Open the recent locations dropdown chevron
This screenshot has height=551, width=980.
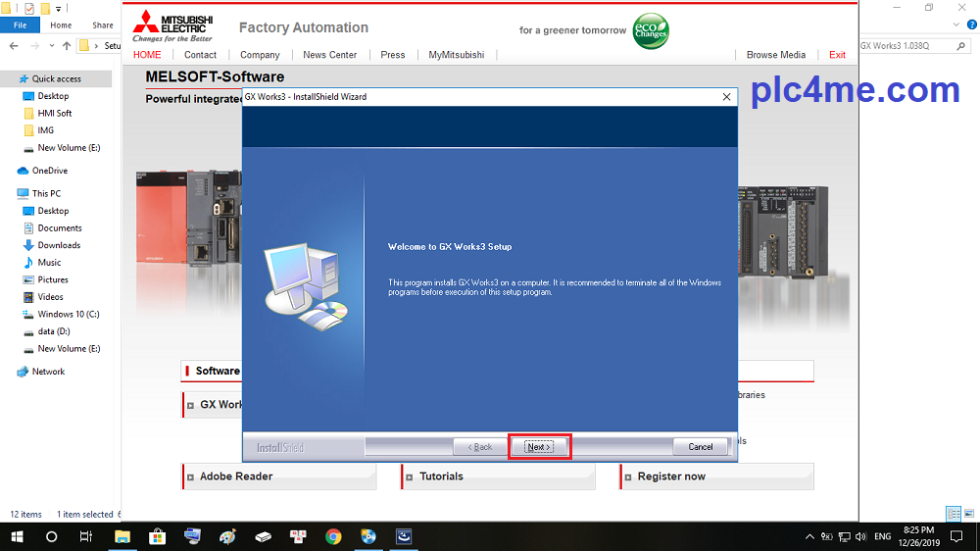tap(51, 46)
